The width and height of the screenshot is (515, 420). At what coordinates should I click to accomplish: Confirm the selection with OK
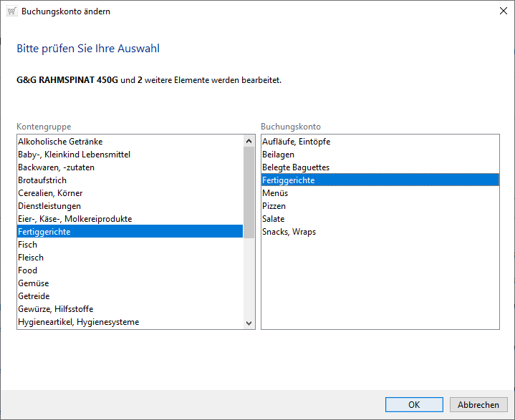pyautogui.click(x=414, y=404)
